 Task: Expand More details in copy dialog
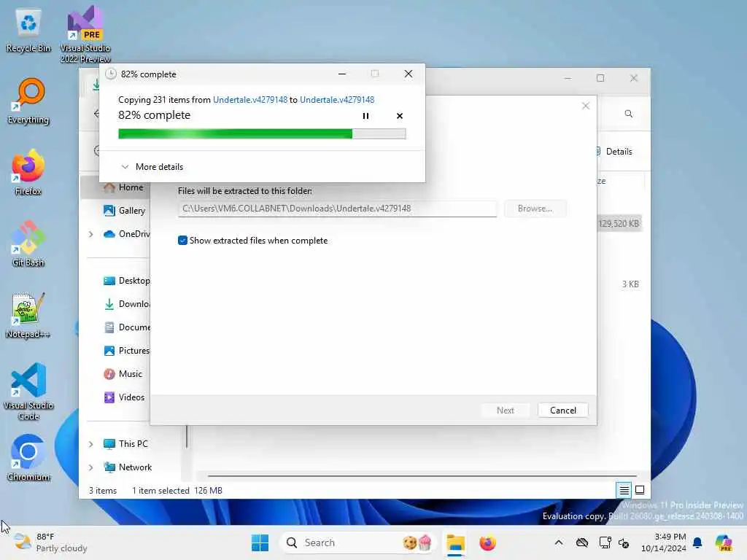click(x=152, y=167)
